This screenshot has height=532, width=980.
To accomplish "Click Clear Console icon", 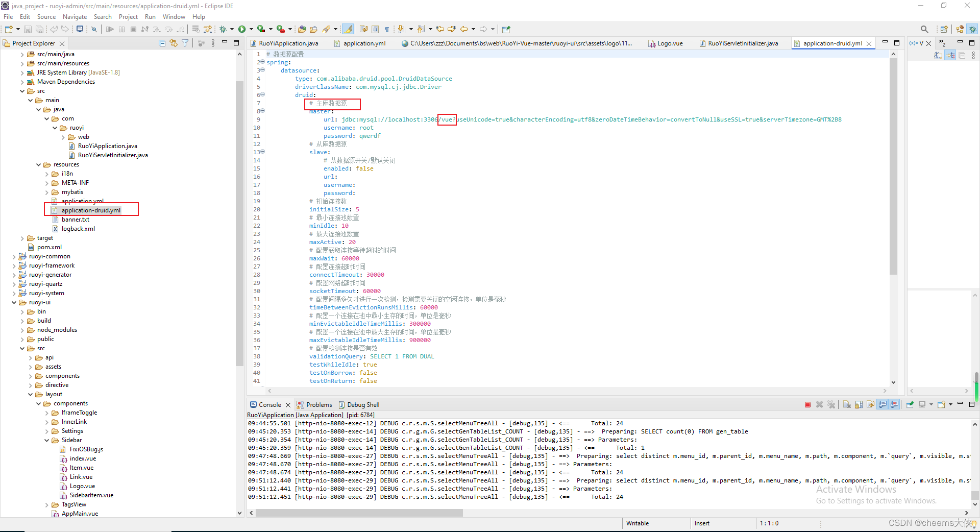I will [847, 404].
